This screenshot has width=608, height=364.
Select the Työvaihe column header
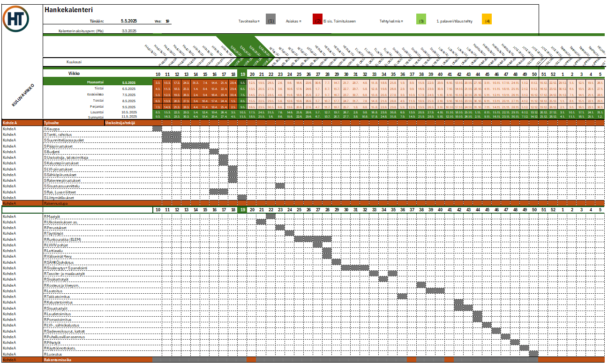click(x=52, y=123)
